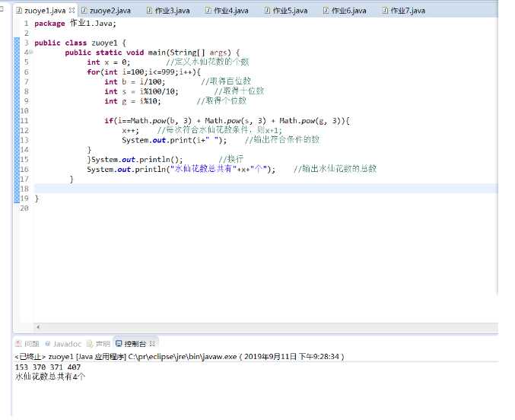Click the terminated zuoye1 console header line

[x=180, y=357]
